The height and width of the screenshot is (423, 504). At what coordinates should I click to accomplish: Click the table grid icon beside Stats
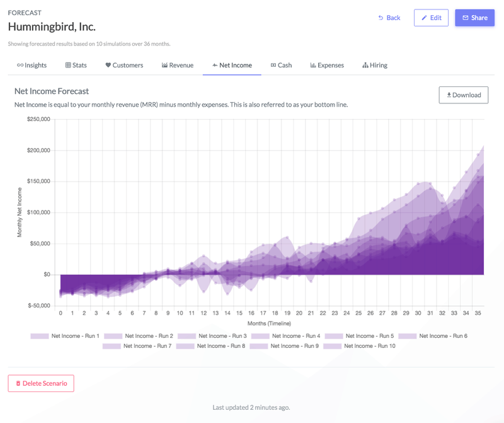tap(68, 66)
